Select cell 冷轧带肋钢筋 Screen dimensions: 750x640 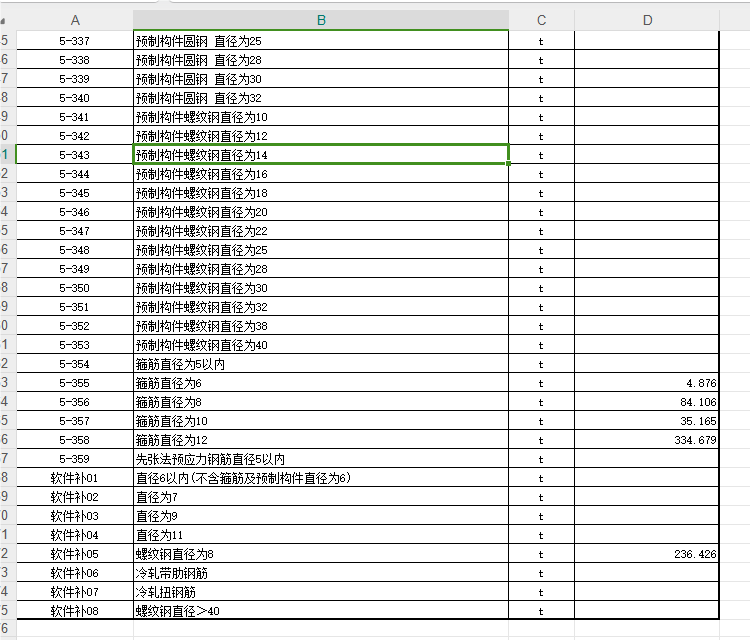click(321, 573)
